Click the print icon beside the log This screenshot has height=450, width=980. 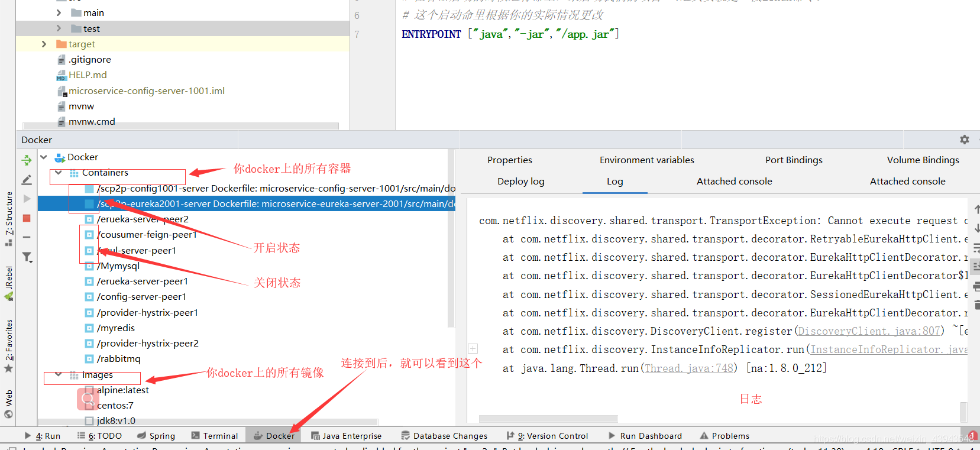pos(976,286)
